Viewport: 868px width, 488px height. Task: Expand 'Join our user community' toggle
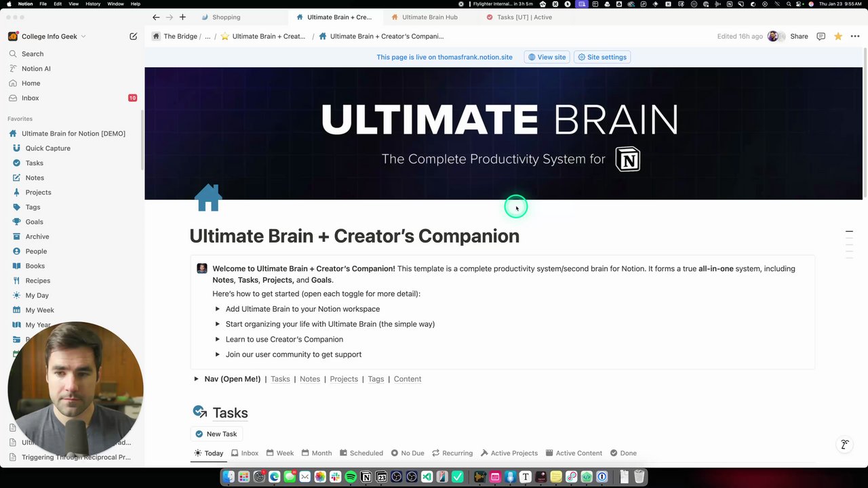tap(218, 354)
